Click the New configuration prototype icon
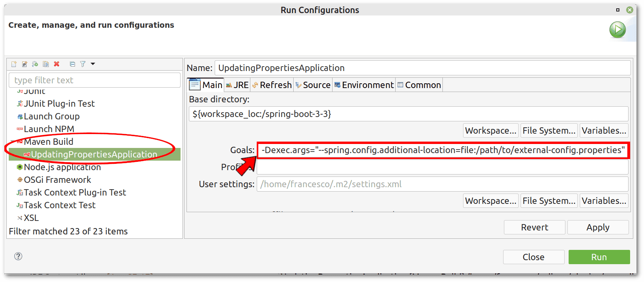Viewport: 644px width, 282px height. (25, 64)
